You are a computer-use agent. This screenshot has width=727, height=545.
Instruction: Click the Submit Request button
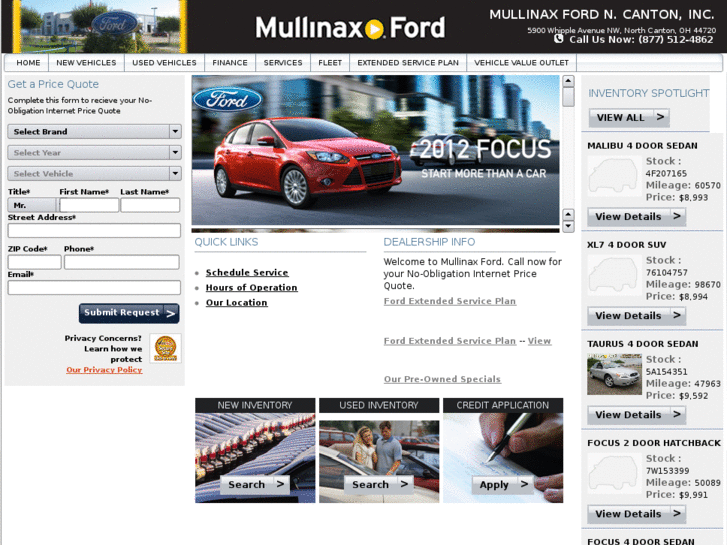click(x=129, y=313)
